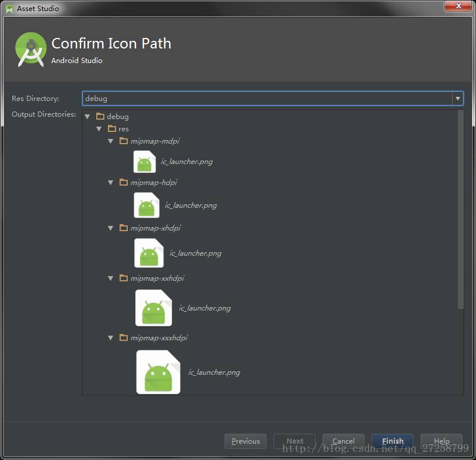Select the 'res' tree row text
The image size is (476, 460).
(124, 129)
